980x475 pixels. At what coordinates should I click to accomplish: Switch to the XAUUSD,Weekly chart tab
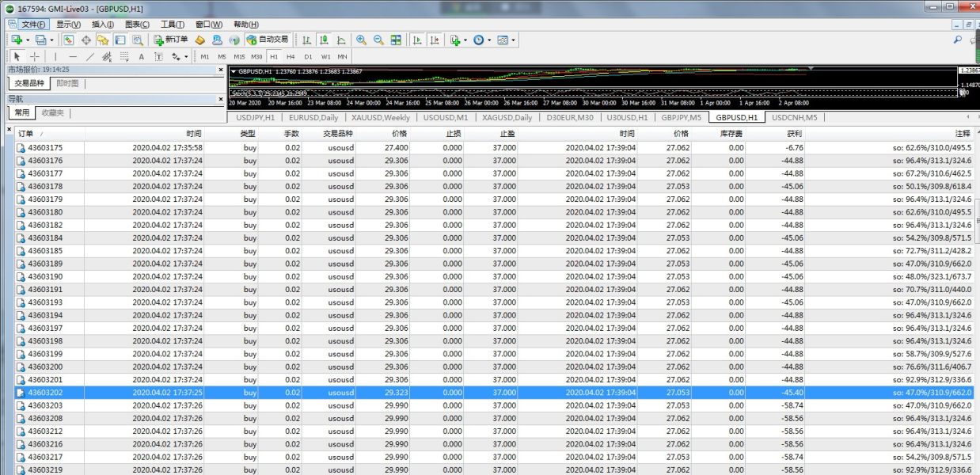382,117
